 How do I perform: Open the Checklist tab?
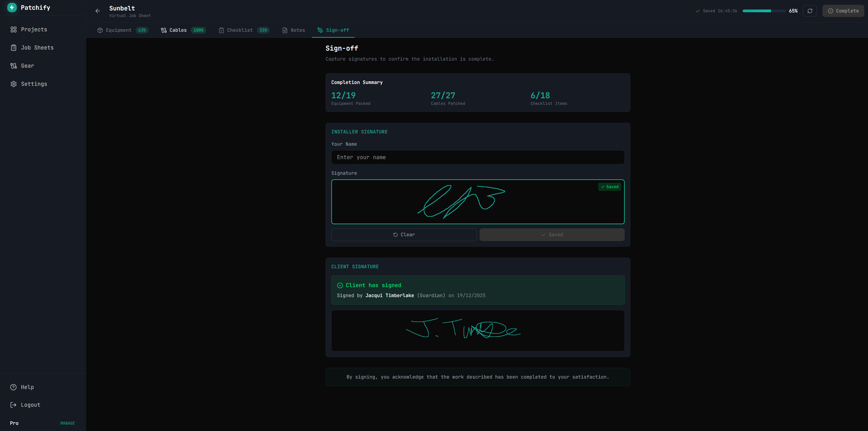240,30
